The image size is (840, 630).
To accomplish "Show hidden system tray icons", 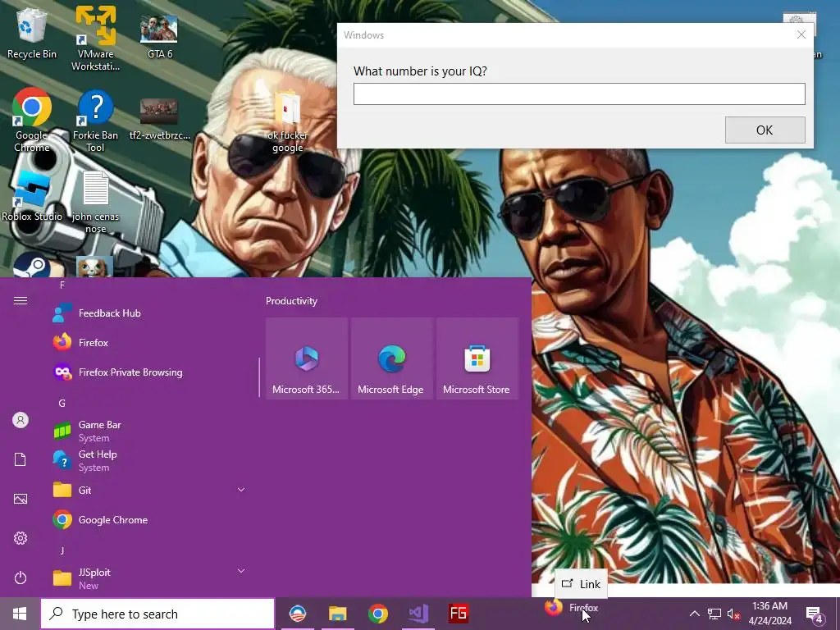I will pyautogui.click(x=694, y=614).
